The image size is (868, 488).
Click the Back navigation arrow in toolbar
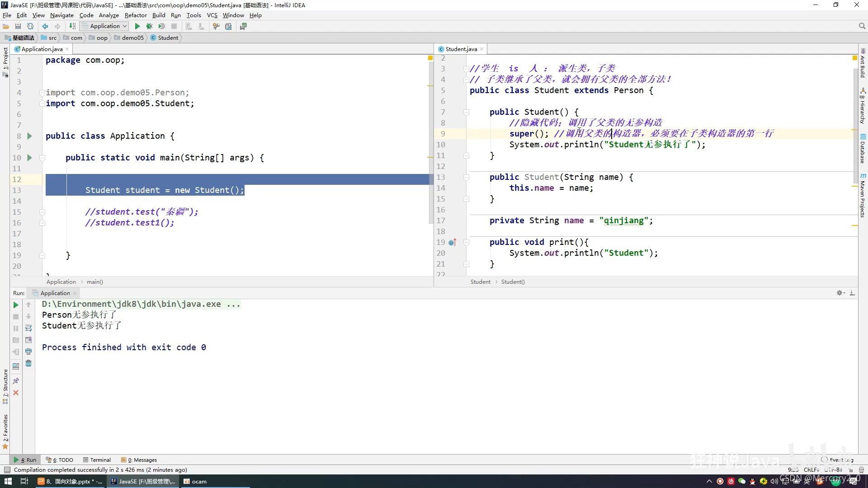click(x=45, y=26)
